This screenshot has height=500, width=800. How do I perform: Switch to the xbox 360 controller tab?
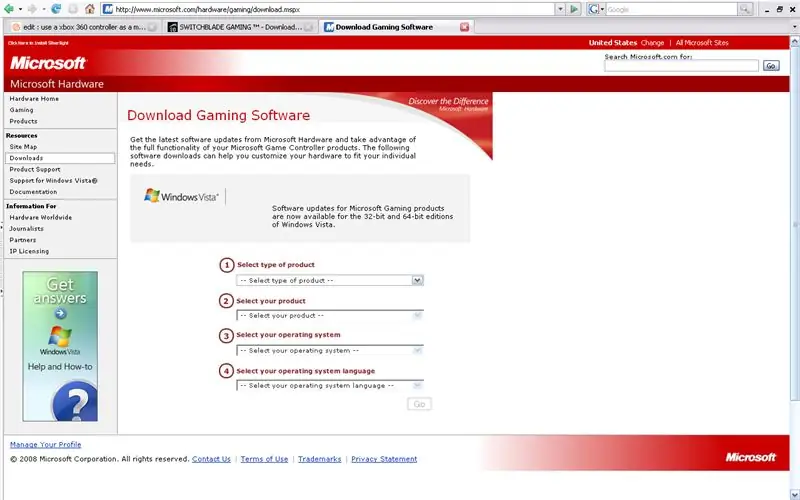[83, 27]
